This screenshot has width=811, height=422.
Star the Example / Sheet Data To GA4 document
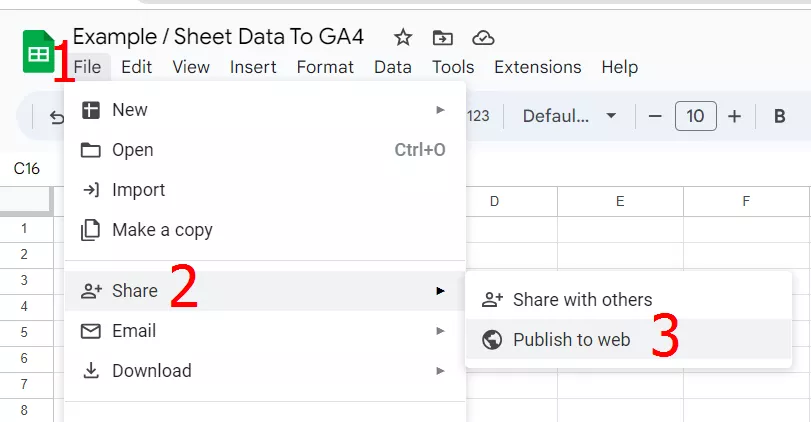click(x=402, y=38)
